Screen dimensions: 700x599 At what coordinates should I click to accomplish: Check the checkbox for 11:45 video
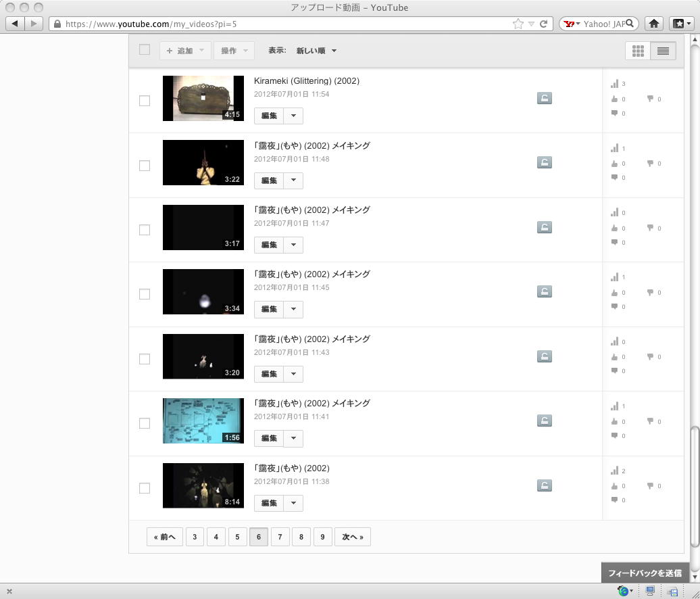[x=145, y=294]
